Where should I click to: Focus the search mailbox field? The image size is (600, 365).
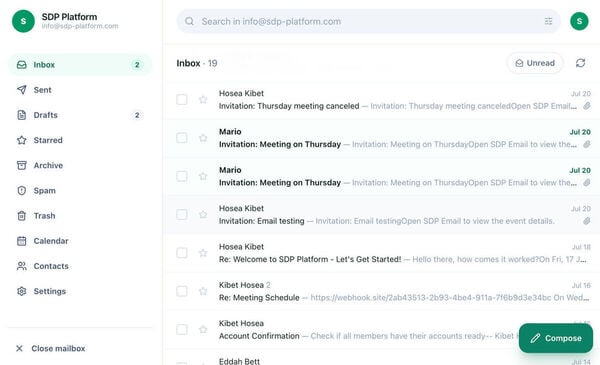[368, 21]
